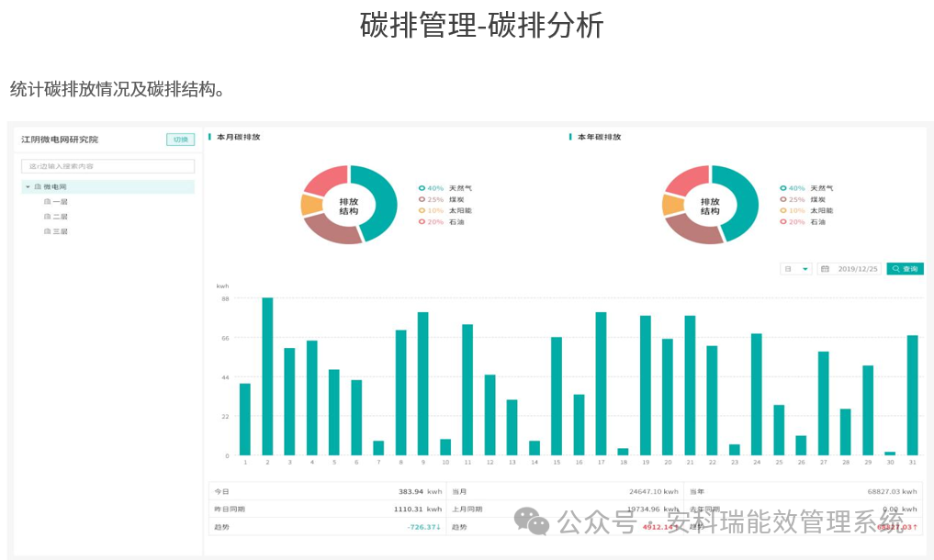934x560 pixels.
Task: Click the building icon beside the 微电网 root node
Action: point(38,186)
